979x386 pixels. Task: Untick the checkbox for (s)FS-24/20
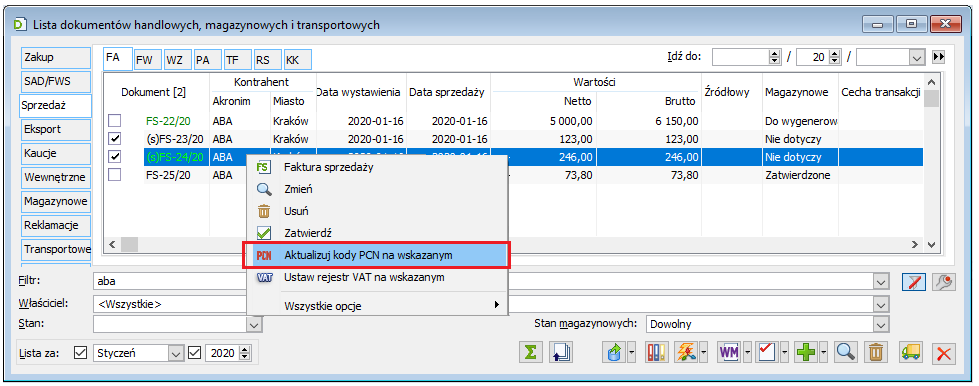[x=115, y=157]
